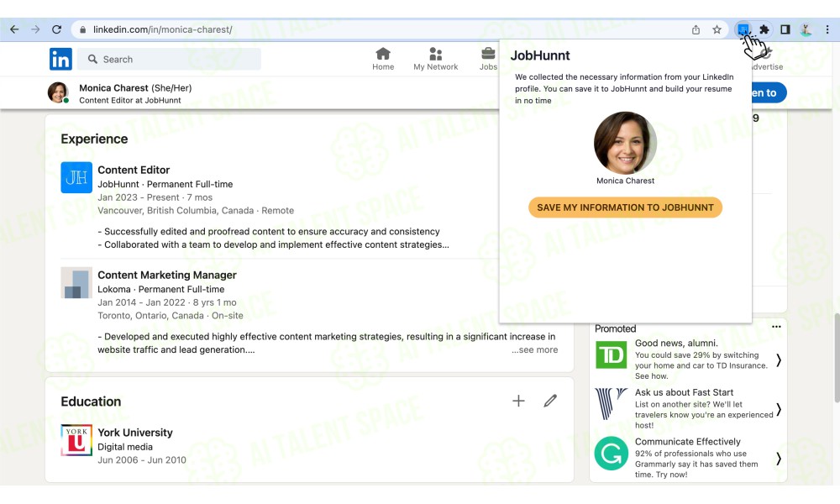The image size is (840, 504).
Task: Click the page vertical scrollbar
Action: pos(837,358)
